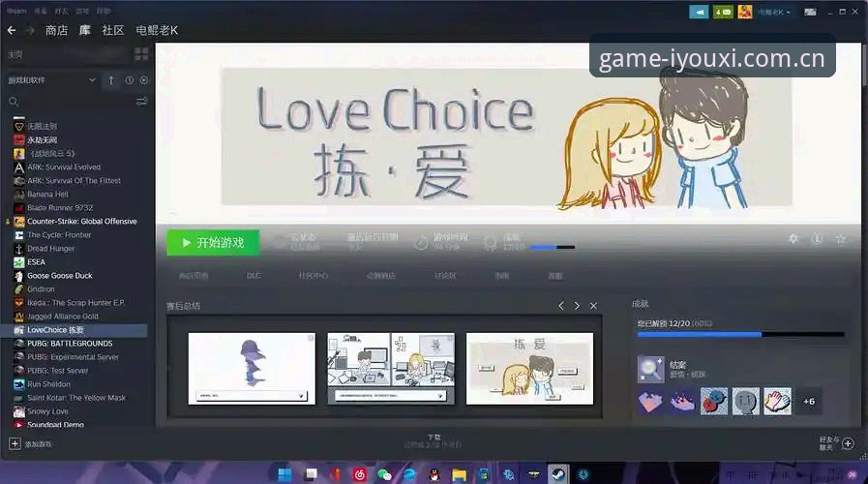The image size is (868, 484).
Task: Show next post-game summary item
Action: click(577, 306)
